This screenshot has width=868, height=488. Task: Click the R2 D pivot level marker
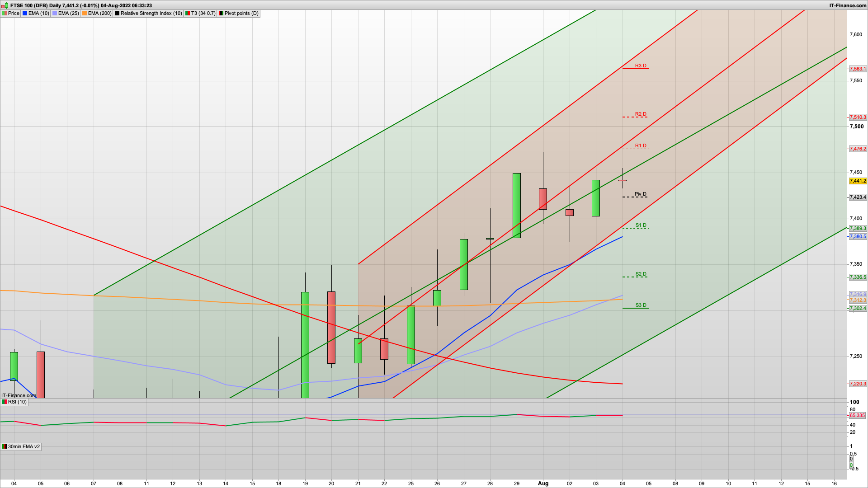point(640,114)
